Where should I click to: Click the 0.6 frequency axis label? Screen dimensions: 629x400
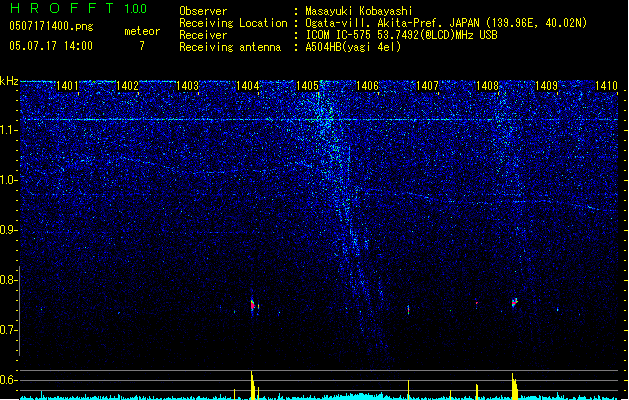(x=8, y=380)
